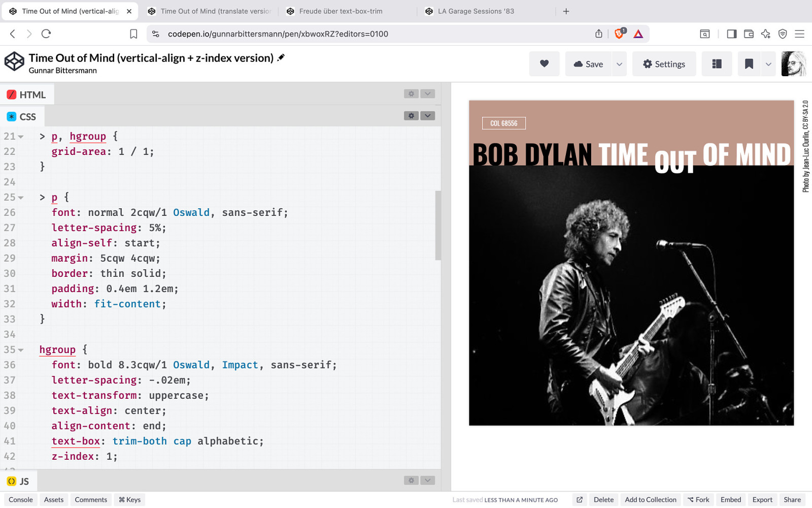Fold code block at line 21
The image size is (812, 508).
click(x=21, y=137)
